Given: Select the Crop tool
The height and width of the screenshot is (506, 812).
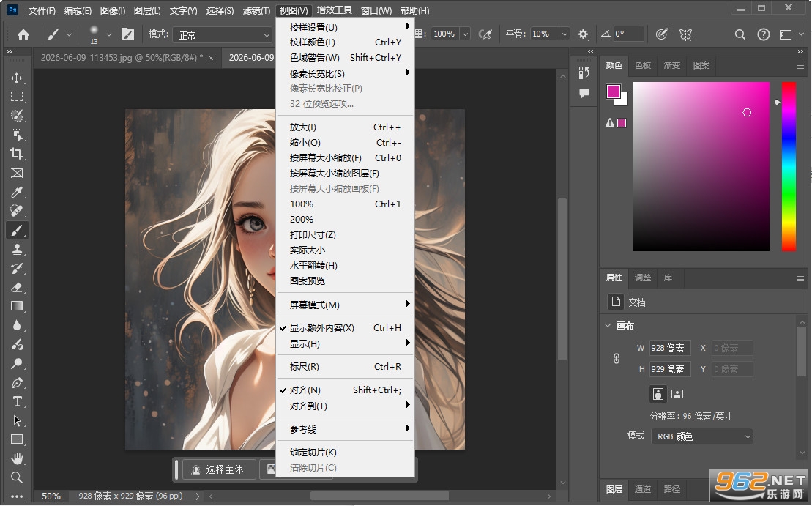Looking at the screenshot, I should (17, 154).
